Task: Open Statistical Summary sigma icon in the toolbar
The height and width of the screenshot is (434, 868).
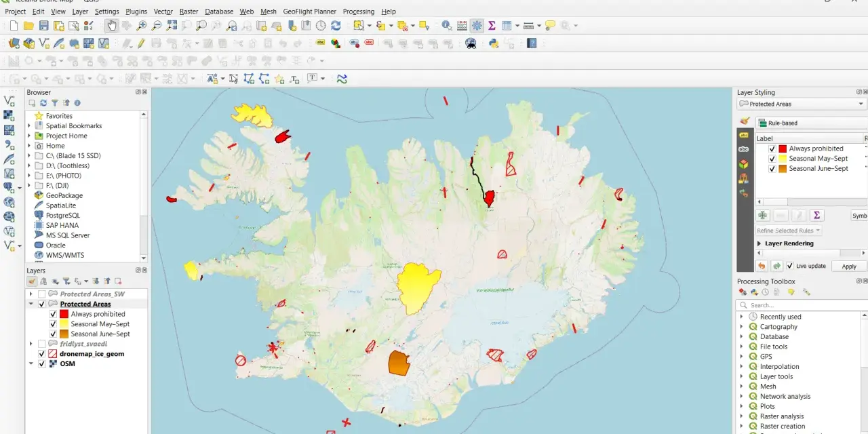Action: [492, 26]
